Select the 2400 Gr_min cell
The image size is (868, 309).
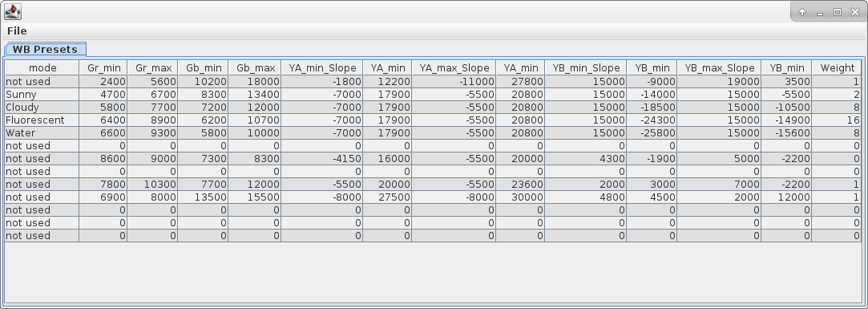(103, 82)
